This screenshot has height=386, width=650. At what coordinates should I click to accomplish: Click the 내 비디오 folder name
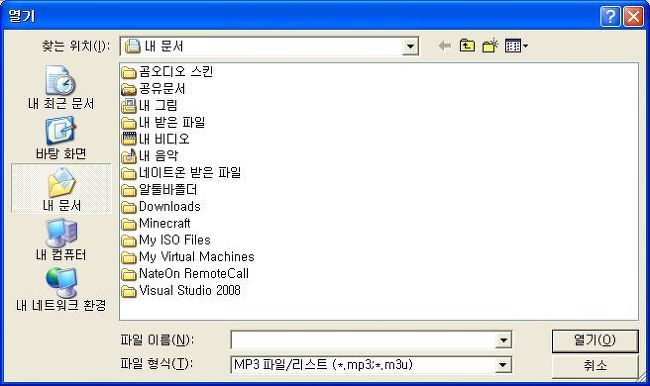point(164,139)
